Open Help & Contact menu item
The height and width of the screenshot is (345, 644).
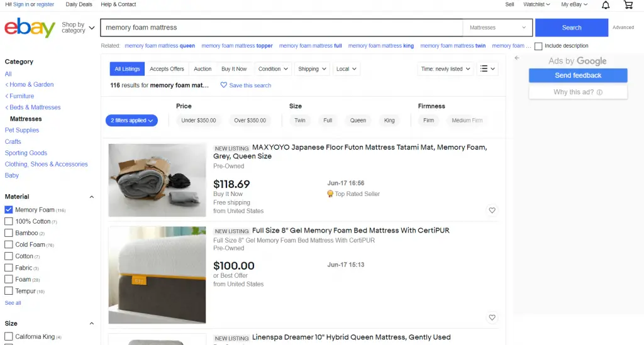[x=118, y=4]
